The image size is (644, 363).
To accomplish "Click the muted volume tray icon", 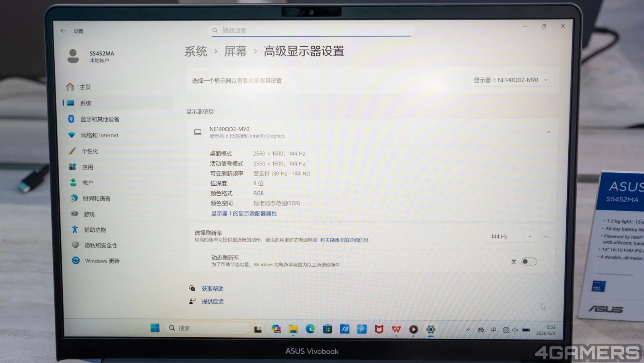I will (515, 330).
